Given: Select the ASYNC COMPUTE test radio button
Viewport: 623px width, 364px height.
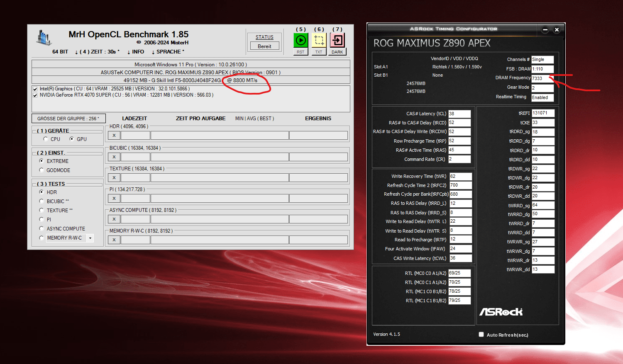Looking at the screenshot, I should [x=42, y=228].
